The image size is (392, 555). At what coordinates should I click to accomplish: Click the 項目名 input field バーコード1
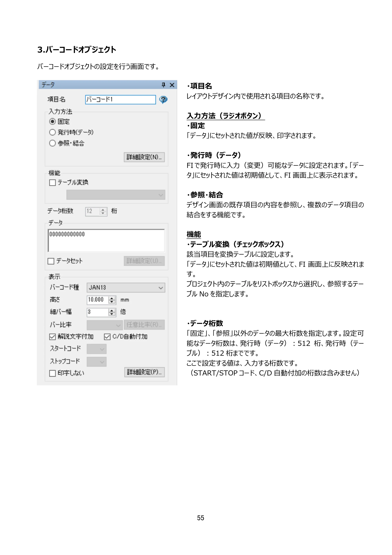tap(121, 100)
